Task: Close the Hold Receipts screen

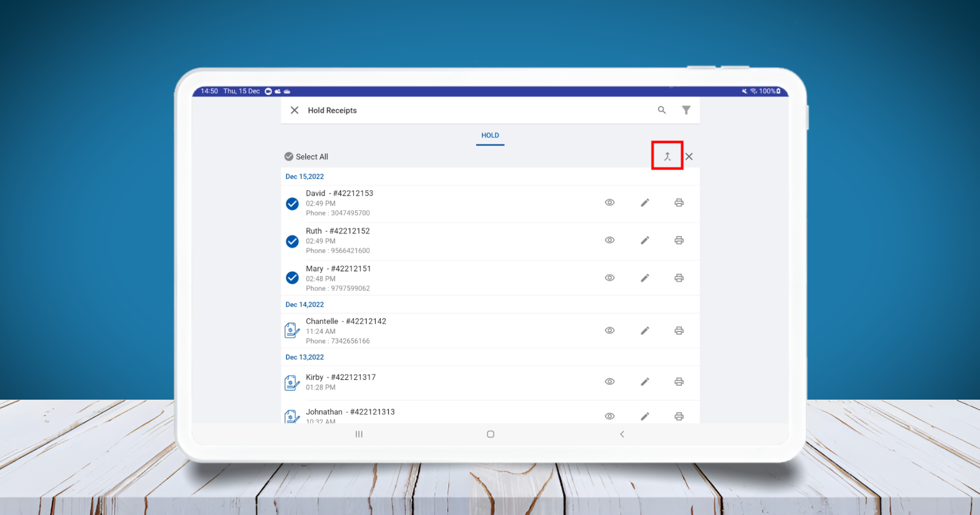Action: point(295,110)
